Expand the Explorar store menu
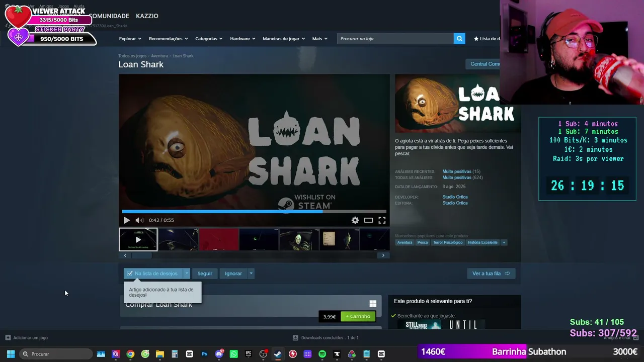This screenshot has width=644, height=362. coord(130,39)
